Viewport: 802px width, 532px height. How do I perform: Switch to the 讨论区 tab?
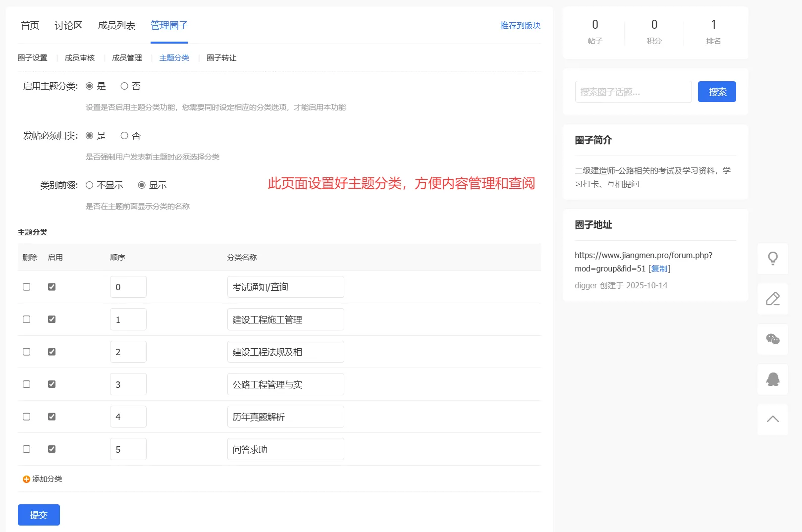point(68,25)
